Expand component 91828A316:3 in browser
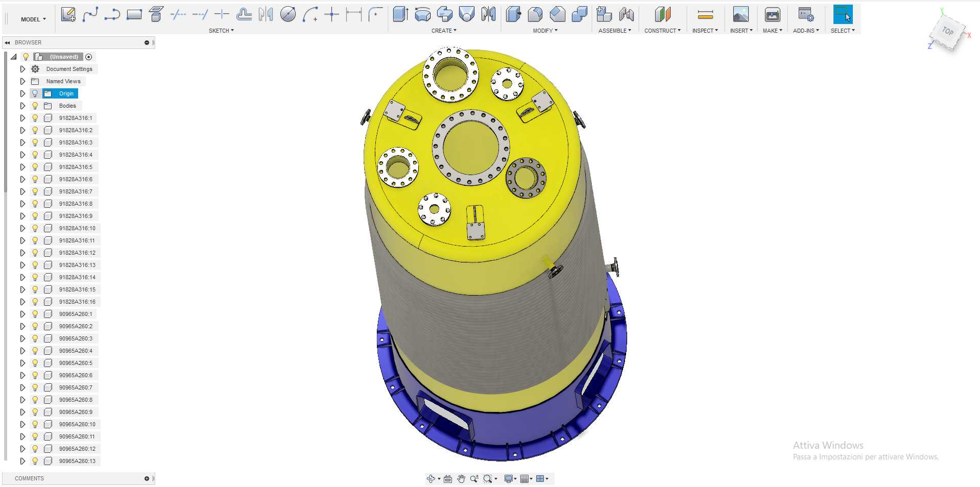980x487 pixels. [x=22, y=142]
